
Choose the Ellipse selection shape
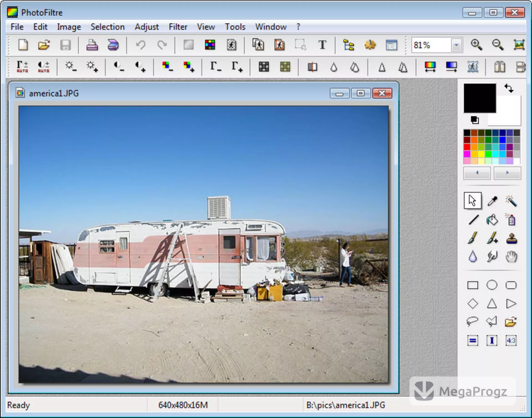492,285
